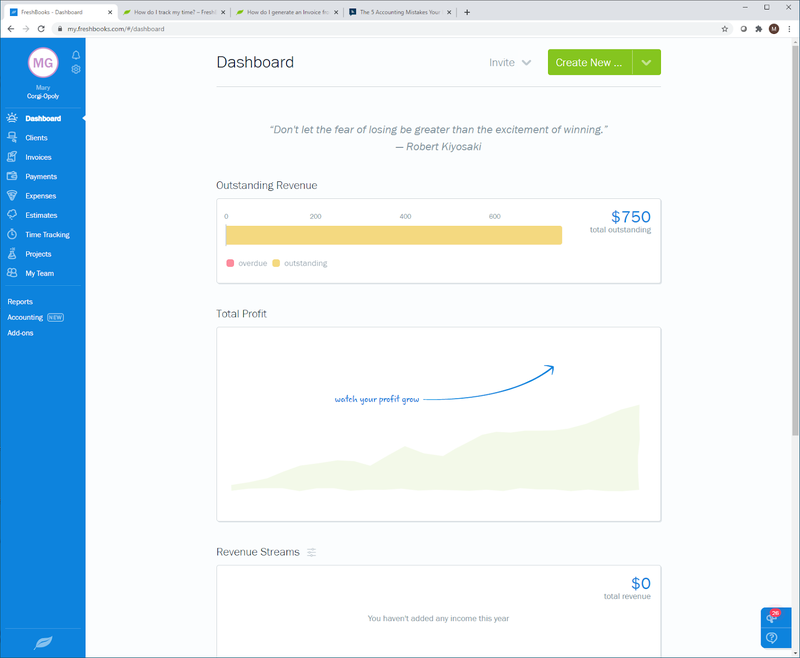
Task: Click the My Team icon
Action: (12, 273)
